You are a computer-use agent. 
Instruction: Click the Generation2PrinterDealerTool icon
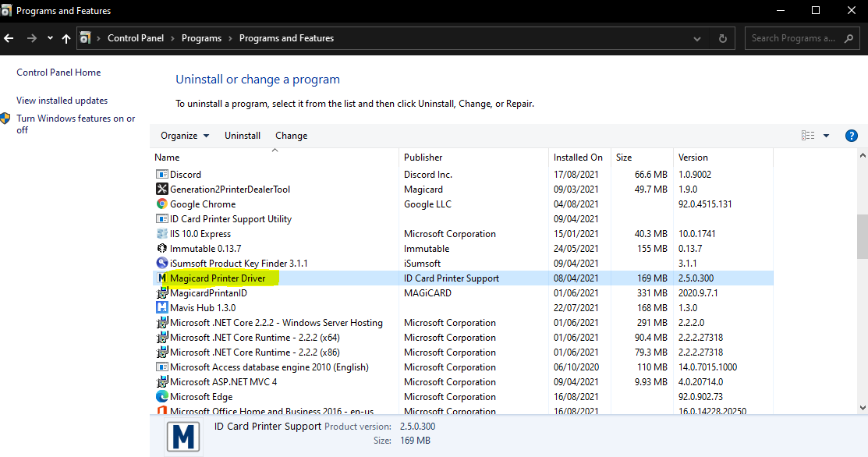pyautogui.click(x=161, y=190)
